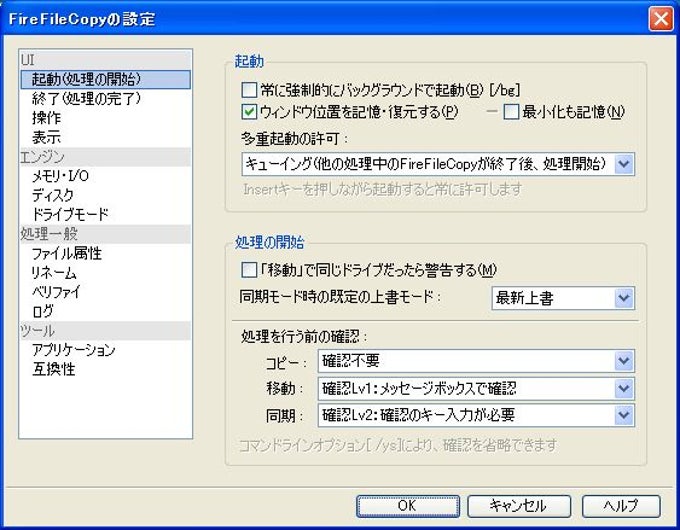This screenshot has height=530, width=680.
Task: Select 起動(処理の開始) in settings list
Action: click(105, 79)
